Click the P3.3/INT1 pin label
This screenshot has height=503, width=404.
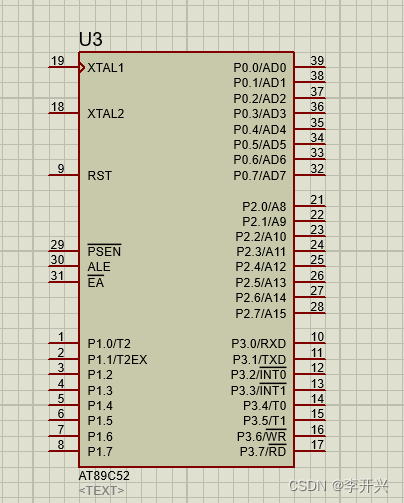point(259,390)
